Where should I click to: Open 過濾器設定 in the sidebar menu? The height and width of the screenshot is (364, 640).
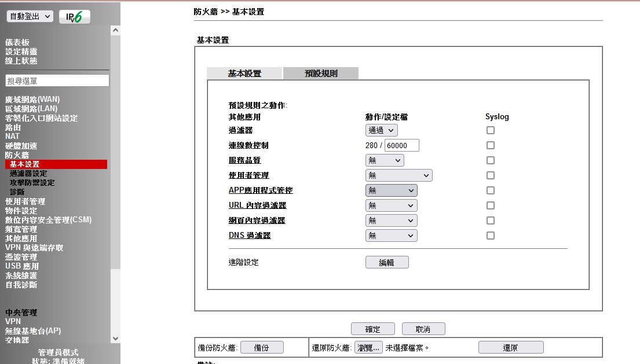coord(28,174)
